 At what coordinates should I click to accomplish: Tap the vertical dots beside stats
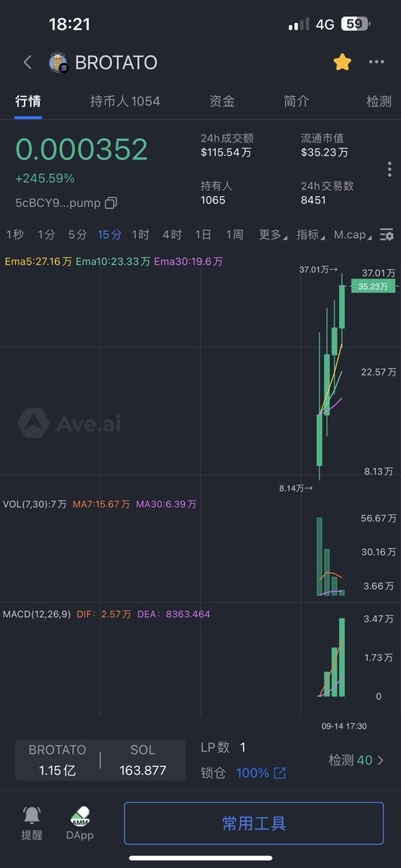coord(389,169)
